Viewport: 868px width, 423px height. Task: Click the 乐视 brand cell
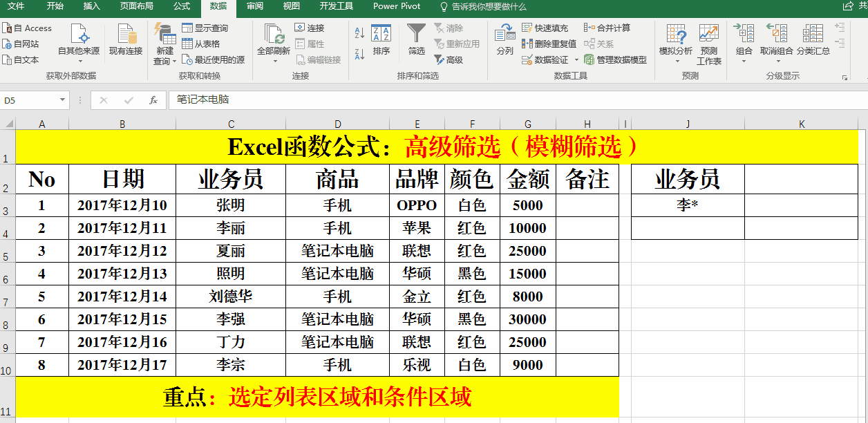tap(417, 365)
